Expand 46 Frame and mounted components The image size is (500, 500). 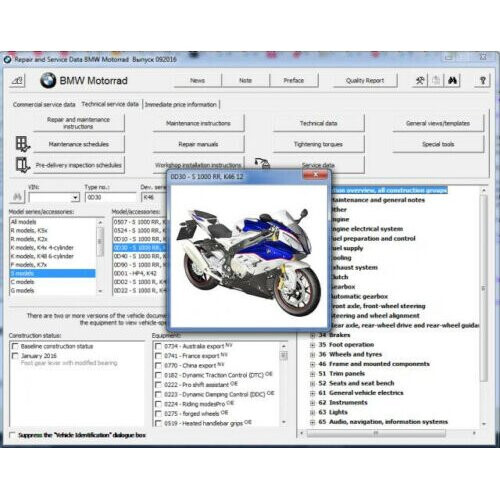click(x=312, y=364)
